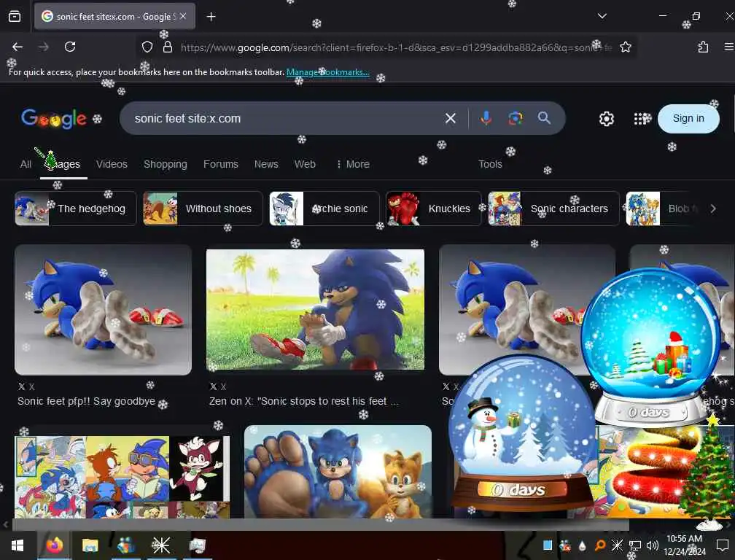Go back to the previous page
Viewport: 735px width, 560px height.
tap(17, 47)
